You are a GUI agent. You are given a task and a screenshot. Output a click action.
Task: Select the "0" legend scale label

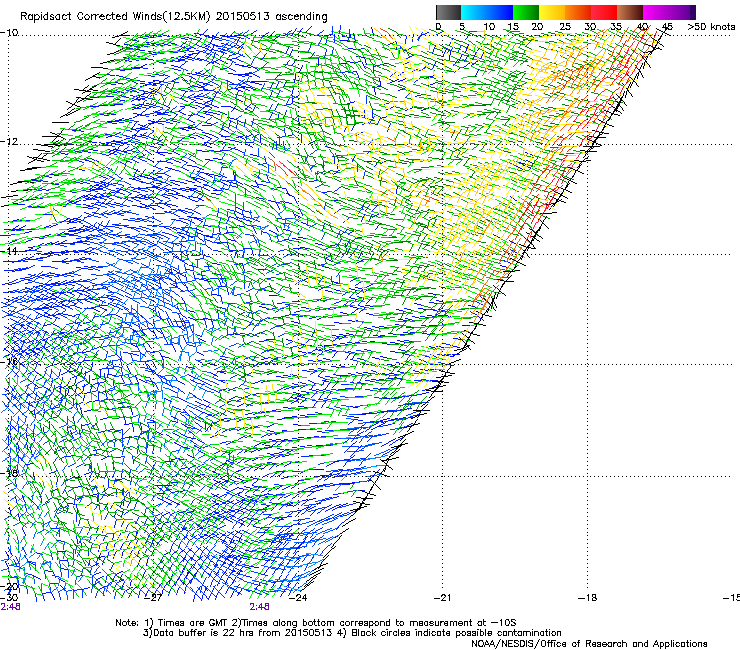point(438,27)
